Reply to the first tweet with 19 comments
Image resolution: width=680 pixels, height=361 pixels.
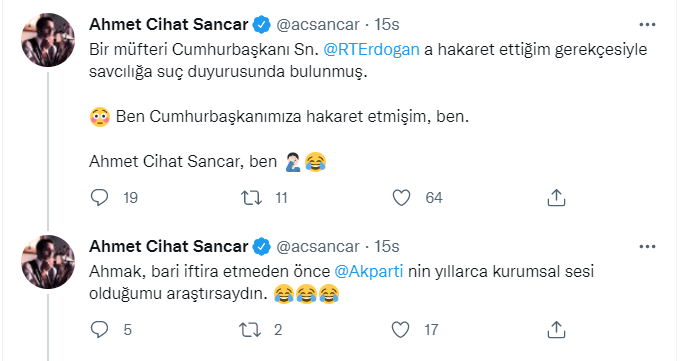(99, 198)
